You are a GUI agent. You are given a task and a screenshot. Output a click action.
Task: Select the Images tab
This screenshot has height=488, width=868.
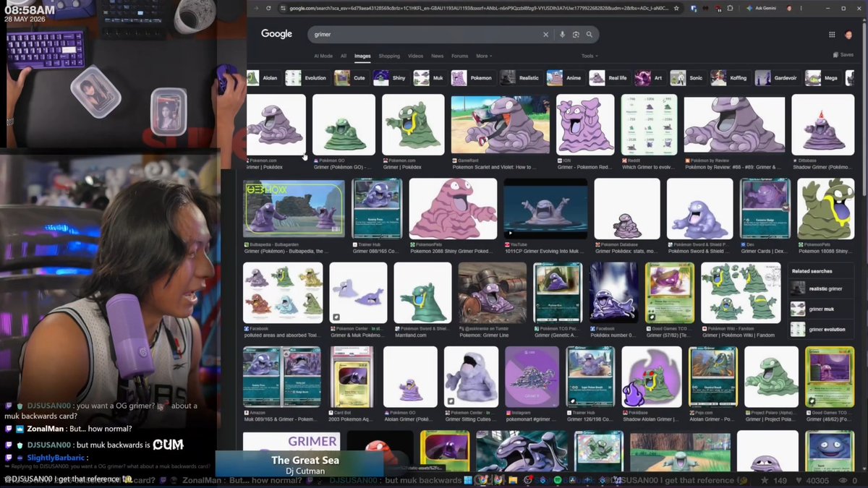tap(362, 56)
